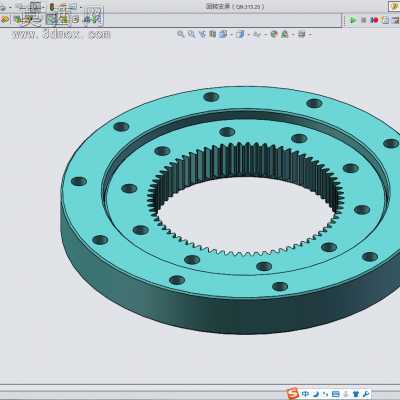Expand the Display Style dropdown arrow
400x400 pixels.
click(x=249, y=35)
